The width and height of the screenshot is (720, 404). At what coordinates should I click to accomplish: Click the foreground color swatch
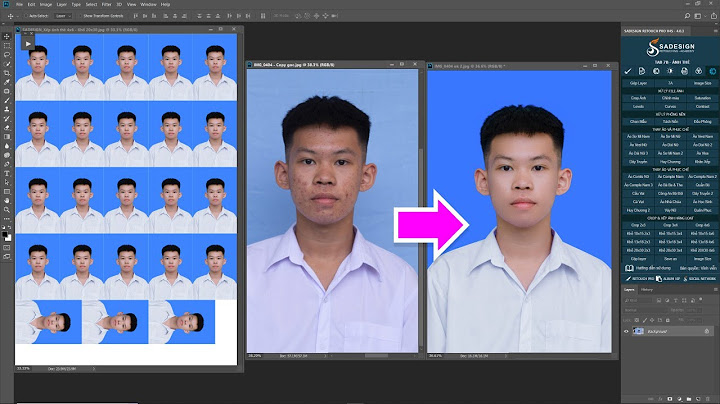(5, 235)
